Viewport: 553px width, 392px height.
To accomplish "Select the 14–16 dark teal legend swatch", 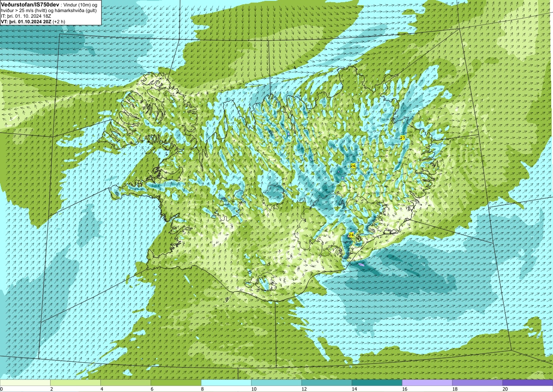I will [x=377, y=383].
